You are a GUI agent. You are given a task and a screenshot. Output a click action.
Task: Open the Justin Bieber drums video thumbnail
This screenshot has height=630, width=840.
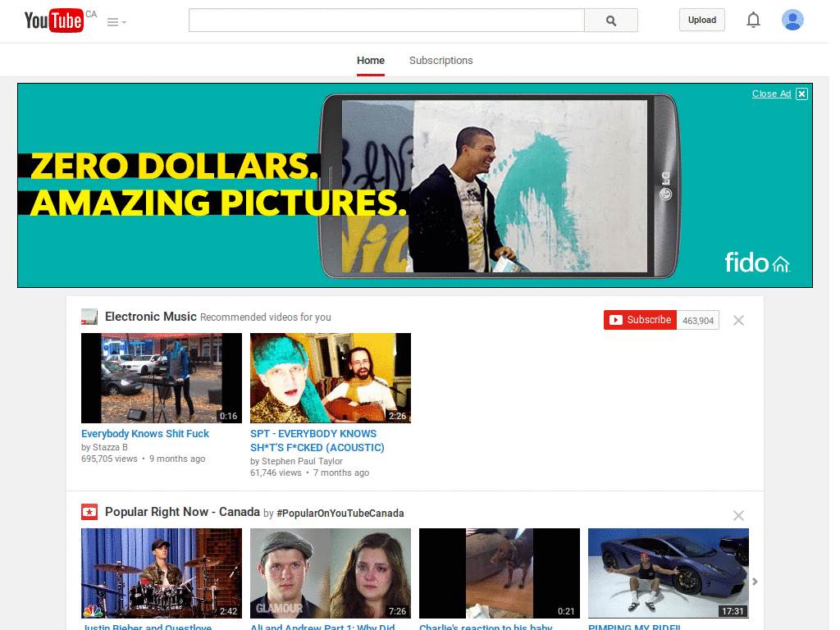point(162,573)
